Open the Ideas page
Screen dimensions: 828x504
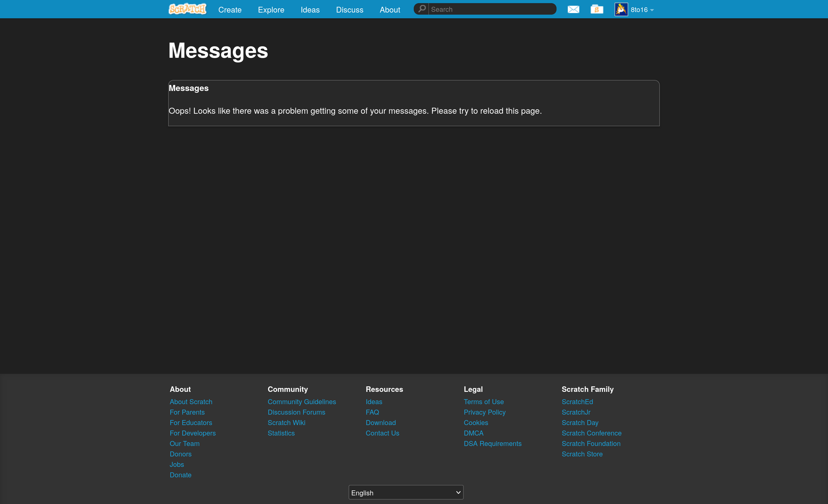click(310, 10)
